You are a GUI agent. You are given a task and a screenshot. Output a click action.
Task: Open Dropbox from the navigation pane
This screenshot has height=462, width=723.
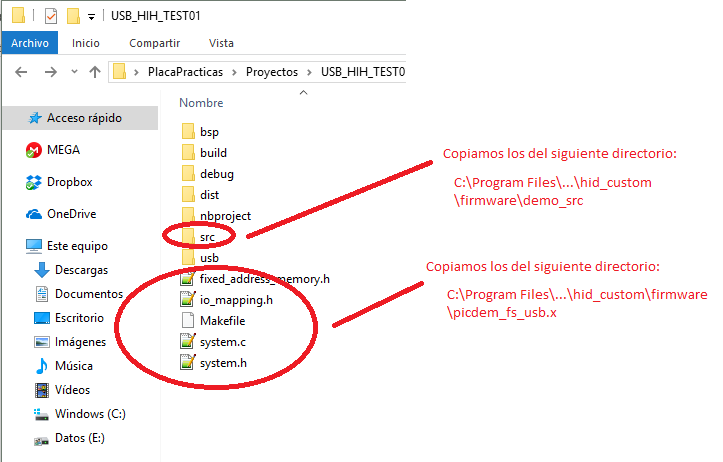click(70, 182)
